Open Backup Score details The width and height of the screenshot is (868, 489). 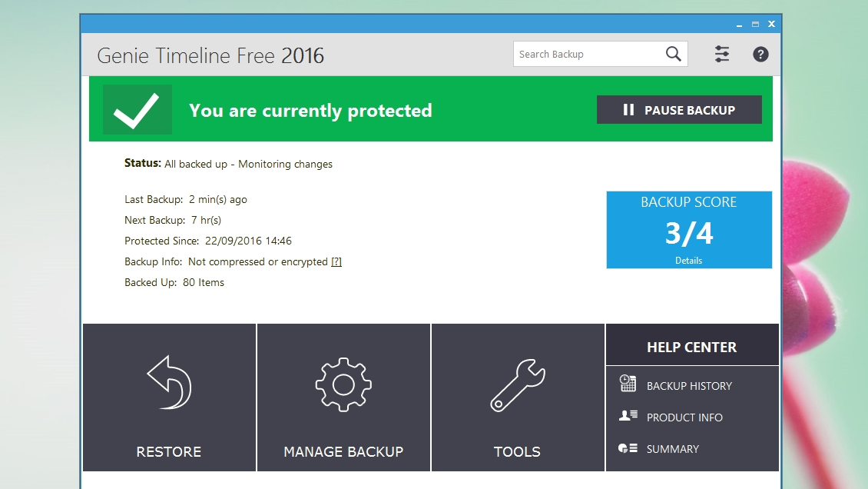point(689,261)
